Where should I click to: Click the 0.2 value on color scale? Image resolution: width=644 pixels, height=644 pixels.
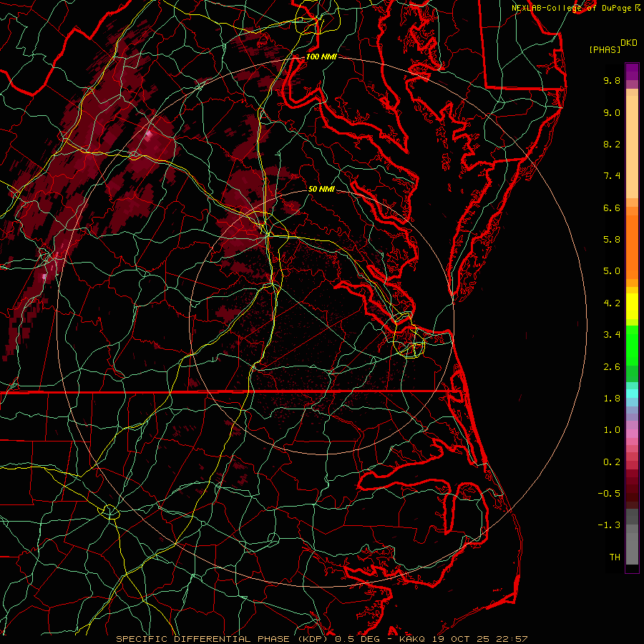click(612, 462)
